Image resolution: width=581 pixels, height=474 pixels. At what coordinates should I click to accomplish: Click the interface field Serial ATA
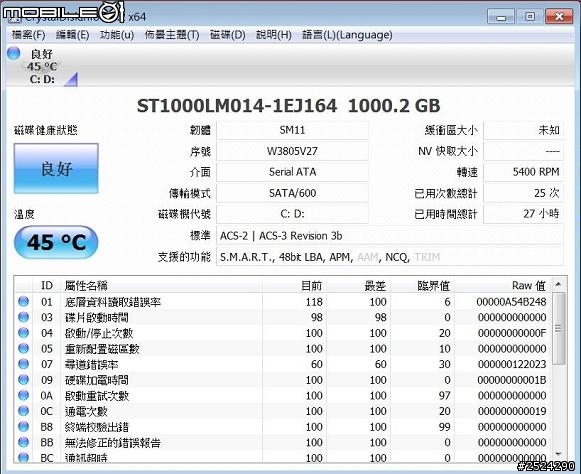click(292, 172)
